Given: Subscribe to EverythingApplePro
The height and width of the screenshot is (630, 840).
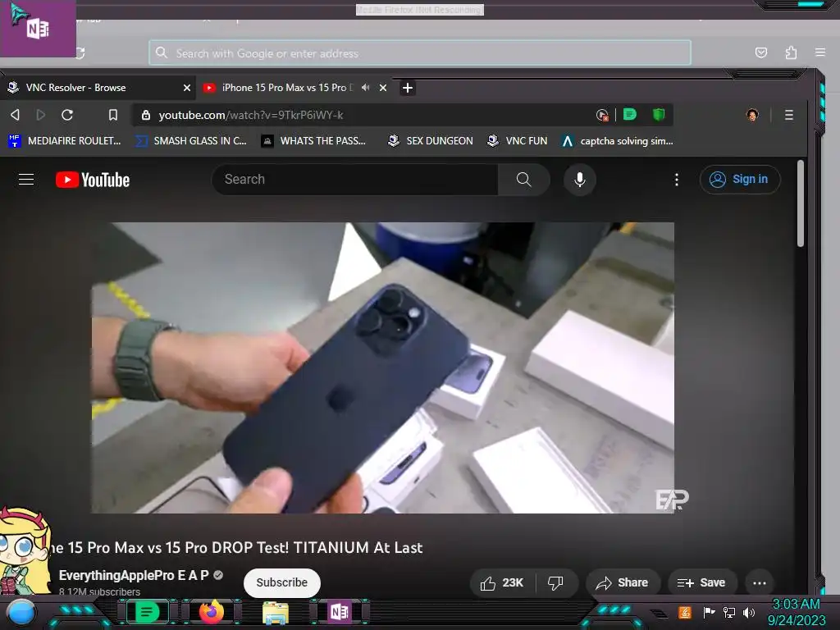Looking at the screenshot, I should click(x=282, y=582).
